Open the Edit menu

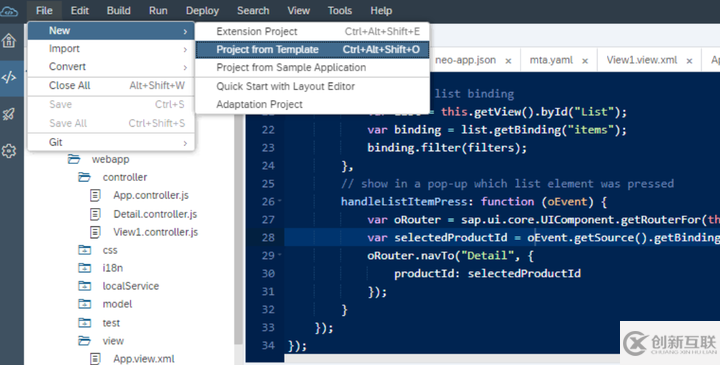coord(79,11)
